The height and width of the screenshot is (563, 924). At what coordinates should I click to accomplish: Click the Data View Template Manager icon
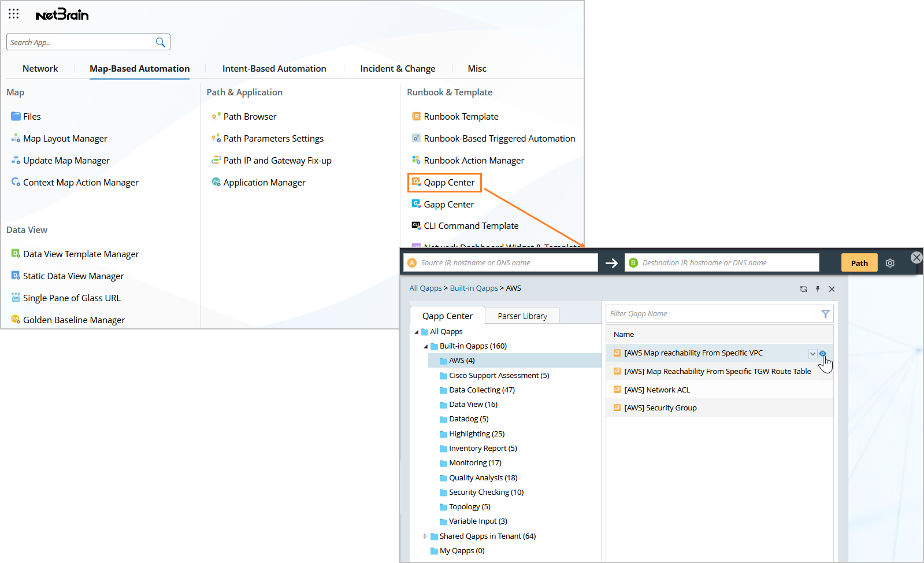[16, 254]
